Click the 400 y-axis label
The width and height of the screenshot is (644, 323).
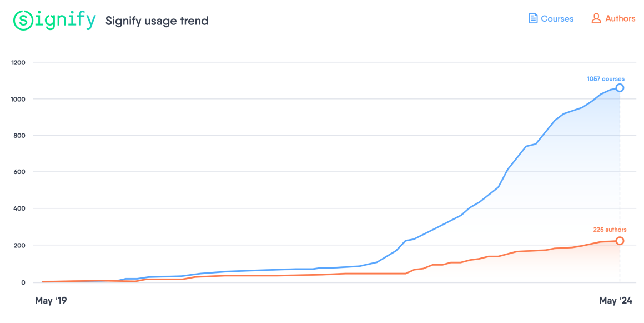pos(19,208)
